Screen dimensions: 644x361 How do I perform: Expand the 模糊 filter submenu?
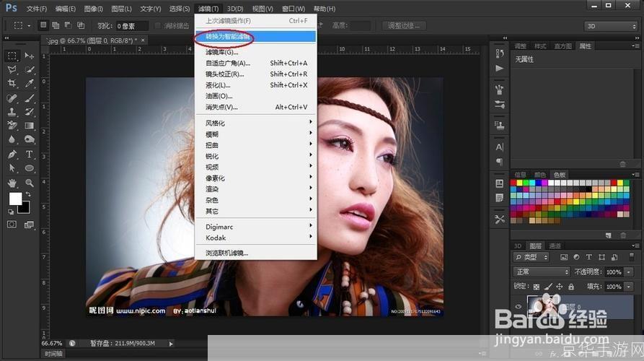[255, 134]
